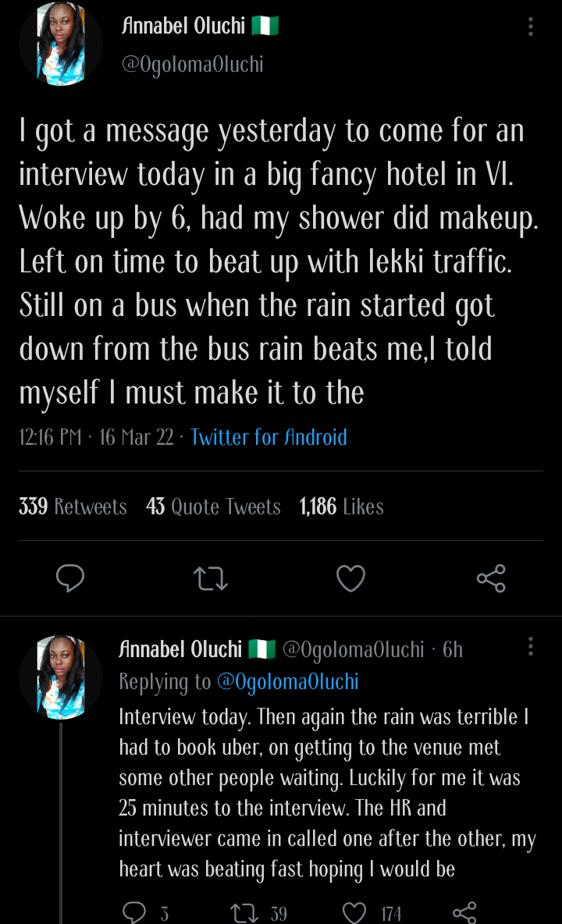Viewport: 562px width, 924px height.
Task: View the 339 Retweets list
Action: tap(73, 506)
